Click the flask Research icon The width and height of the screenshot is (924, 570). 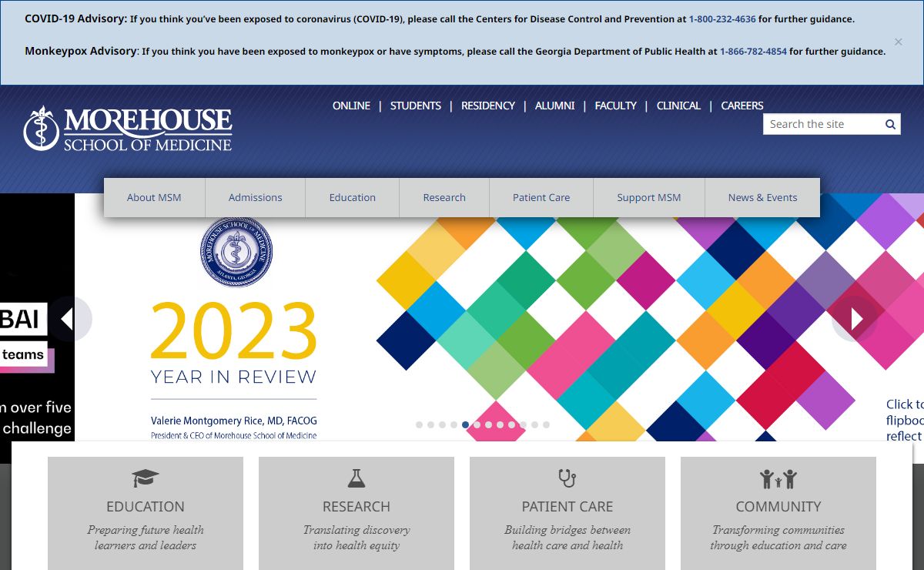click(x=357, y=478)
